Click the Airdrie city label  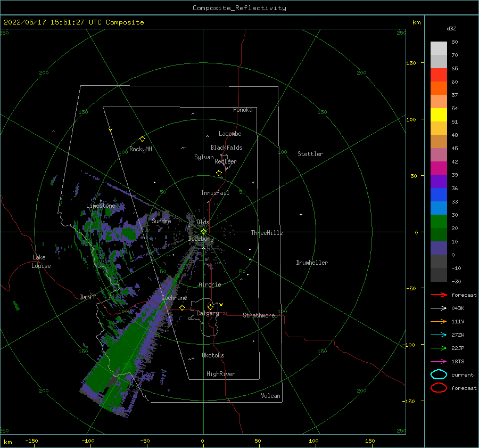(210, 284)
